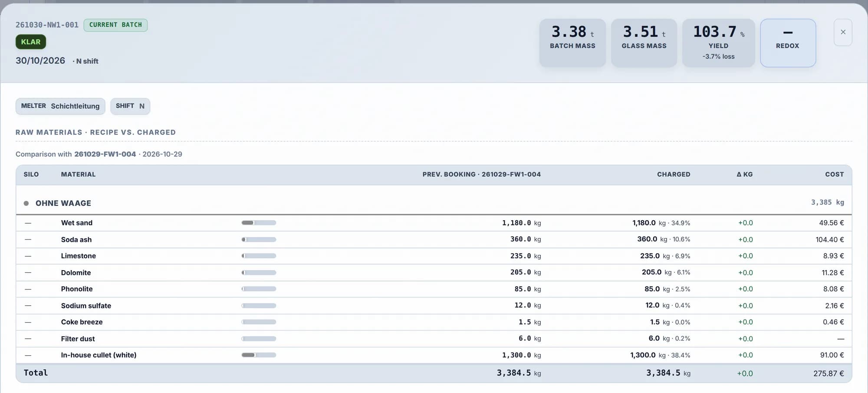This screenshot has height=393, width=868.
Task: Click the Δ KG column header
Action: click(x=745, y=174)
